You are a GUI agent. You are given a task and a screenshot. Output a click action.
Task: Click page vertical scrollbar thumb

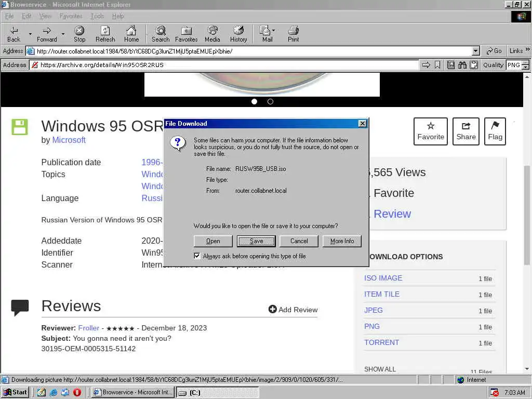click(527, 215)
